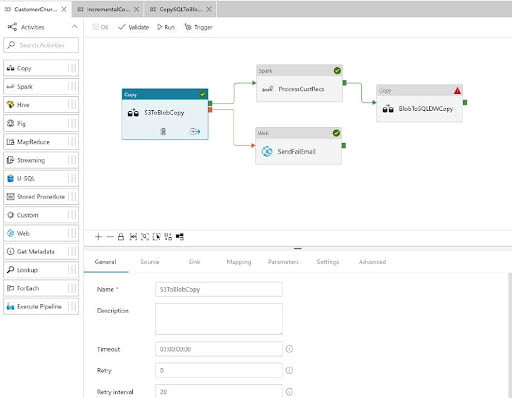Click the Trigger button
Screen dimensions: 512x398
(199, 27)
